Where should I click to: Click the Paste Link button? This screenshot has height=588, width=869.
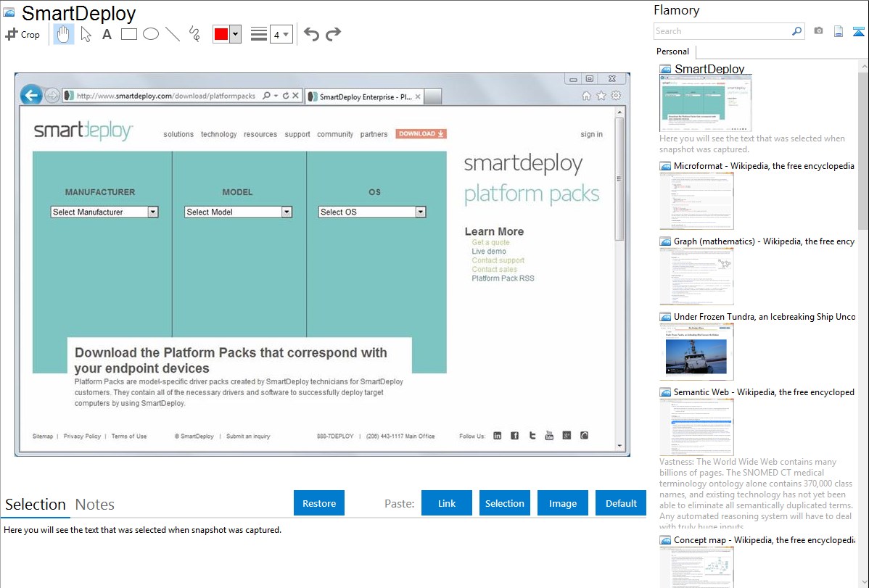point(447,503)
